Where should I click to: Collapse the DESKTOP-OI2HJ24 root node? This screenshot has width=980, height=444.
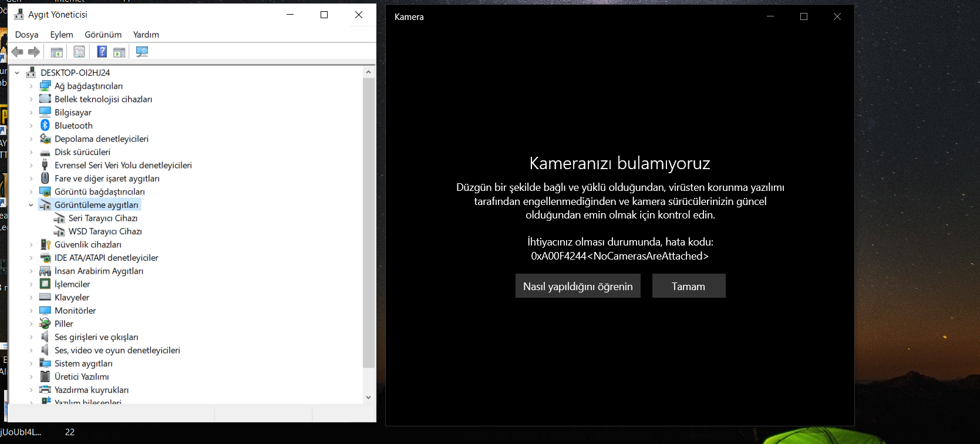17,73
